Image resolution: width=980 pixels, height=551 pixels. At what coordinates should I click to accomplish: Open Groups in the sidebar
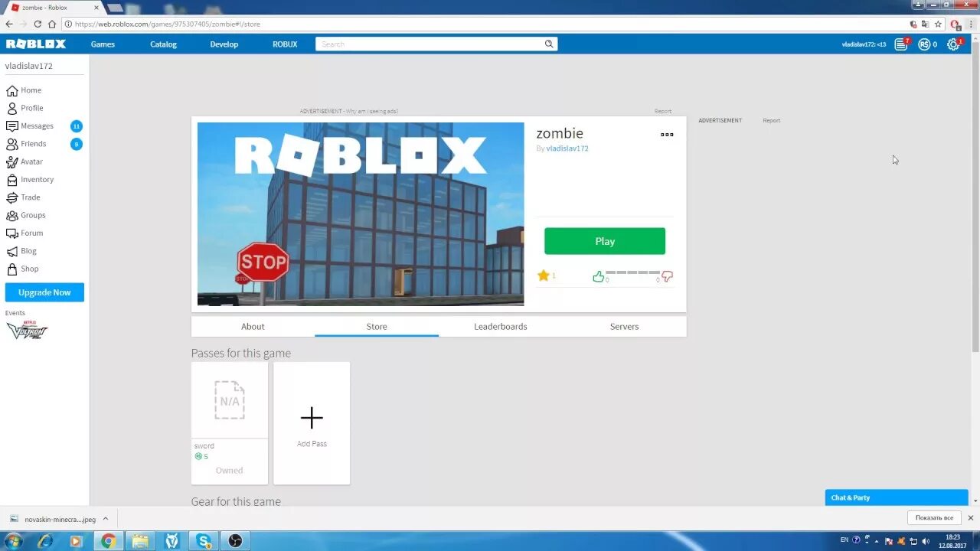click(x=26, y=215)
